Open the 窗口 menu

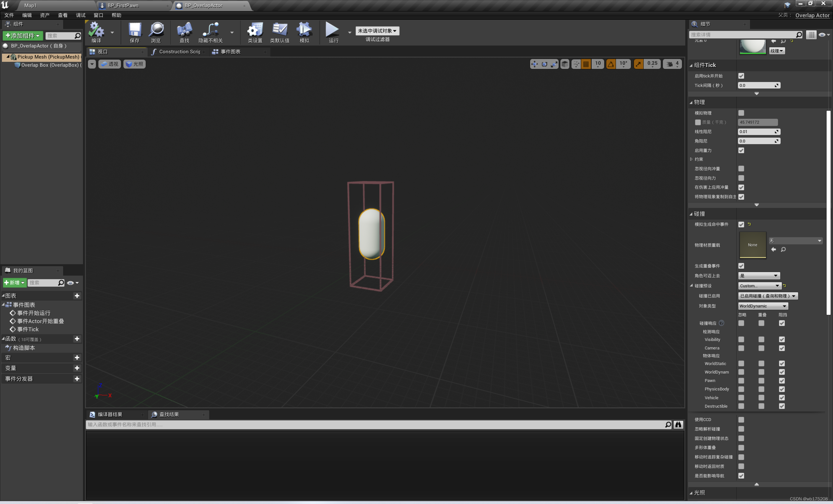pos(98,15)
